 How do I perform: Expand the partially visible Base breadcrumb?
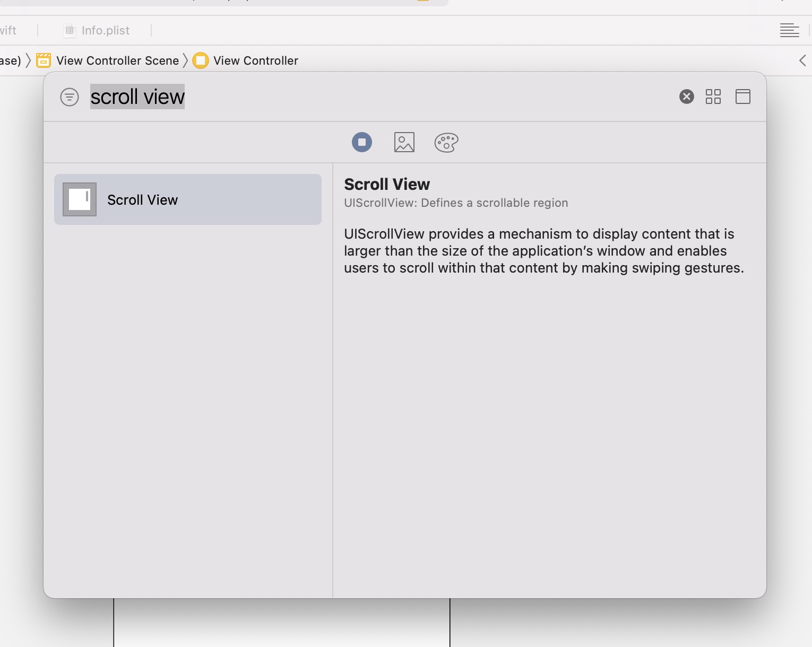(10, 61)
